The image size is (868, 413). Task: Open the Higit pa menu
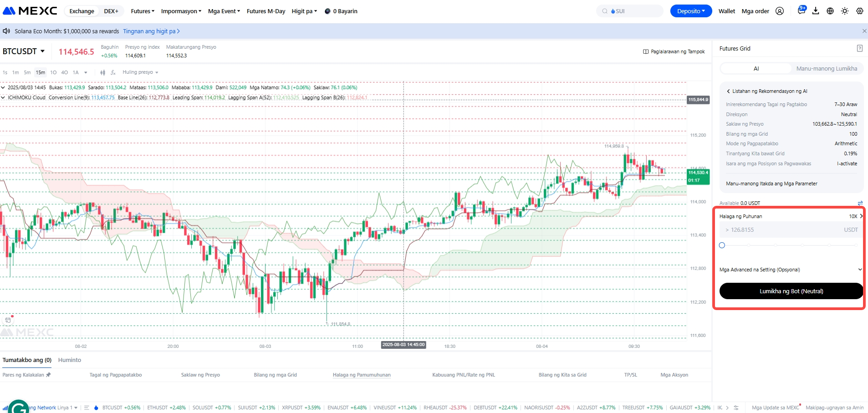click(304, 11)
